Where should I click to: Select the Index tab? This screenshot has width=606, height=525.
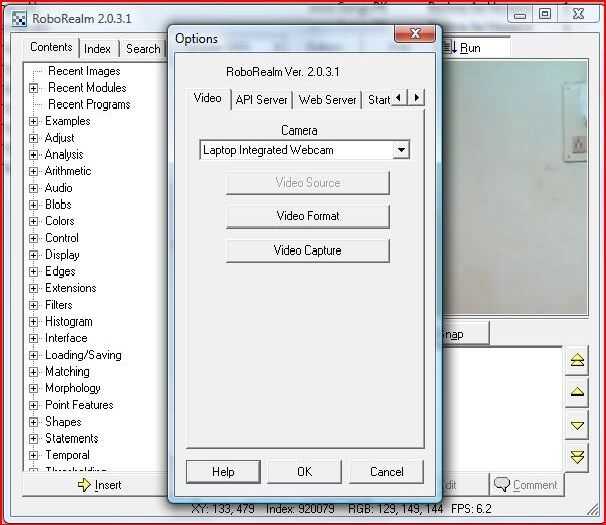[x=97, y=49]
